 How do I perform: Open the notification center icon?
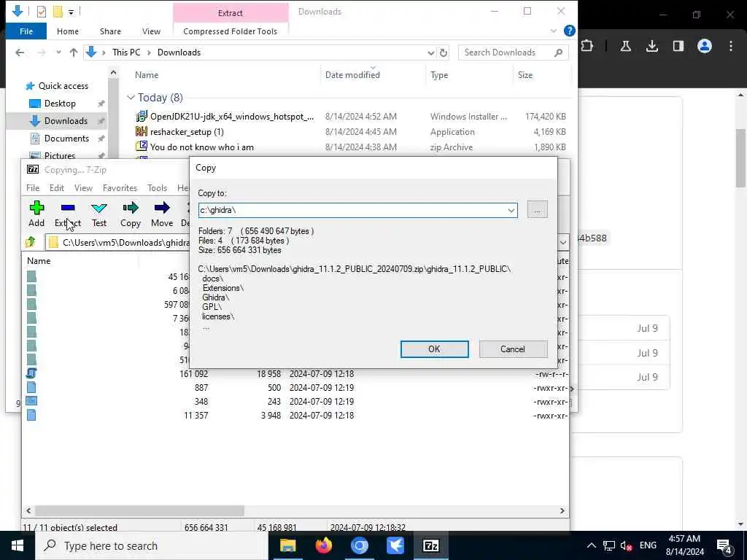click(x=724, y=545)
